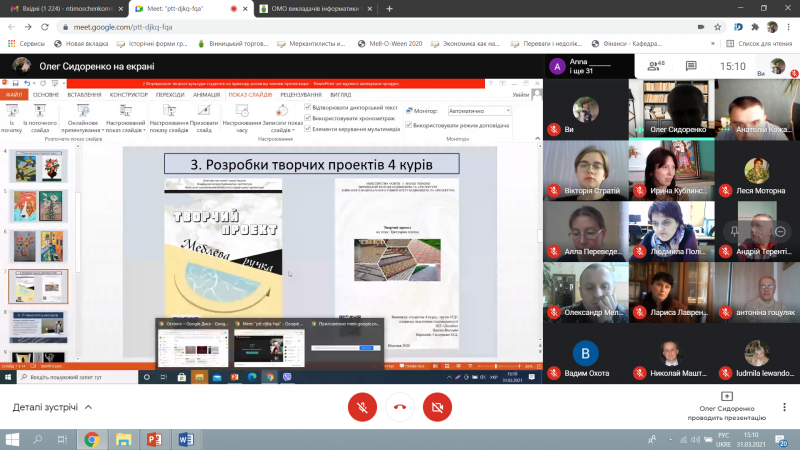Open ФАЙЛ tab in PowerPoint
800x450 pixels.
click(14, 95)
